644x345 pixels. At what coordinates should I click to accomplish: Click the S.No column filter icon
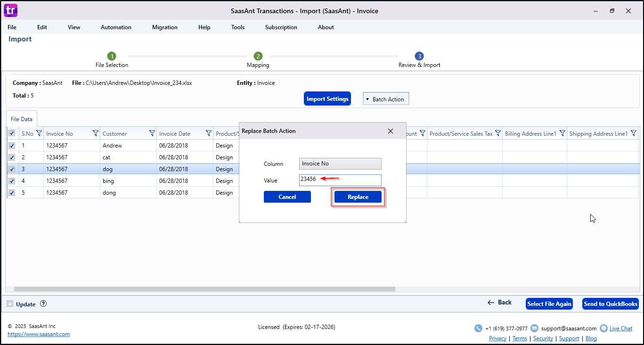click(39, 133)
